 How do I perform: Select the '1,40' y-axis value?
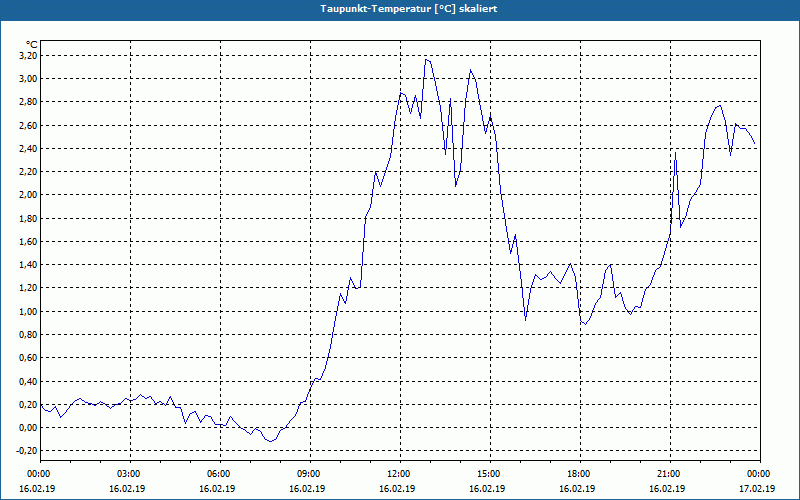click(28, 265)
